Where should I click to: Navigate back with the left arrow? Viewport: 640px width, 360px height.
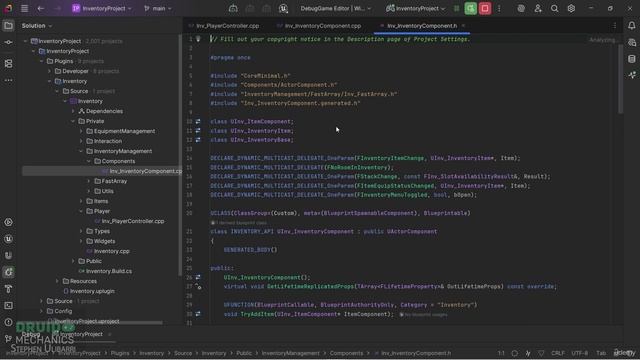(x=40, y=8)
